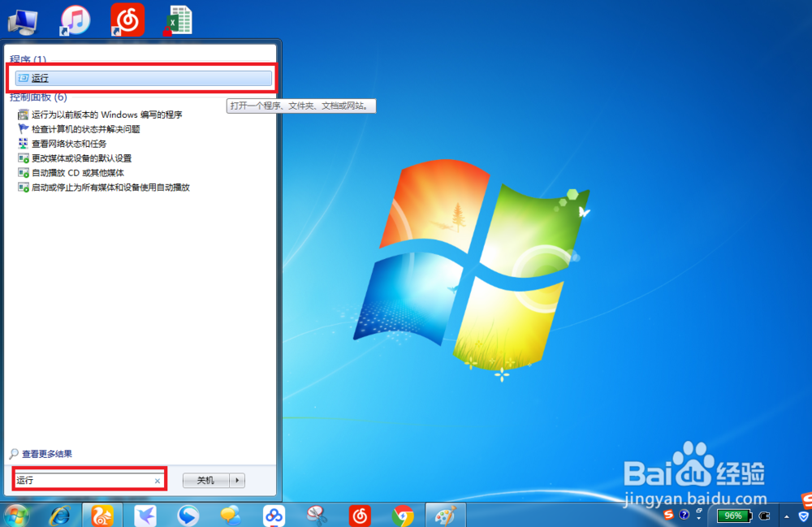Open 运行为以前版本的 Windows 编写的程序
This screenshot has height=527, width=812.
pyautogui.click(x=106, y=114)
